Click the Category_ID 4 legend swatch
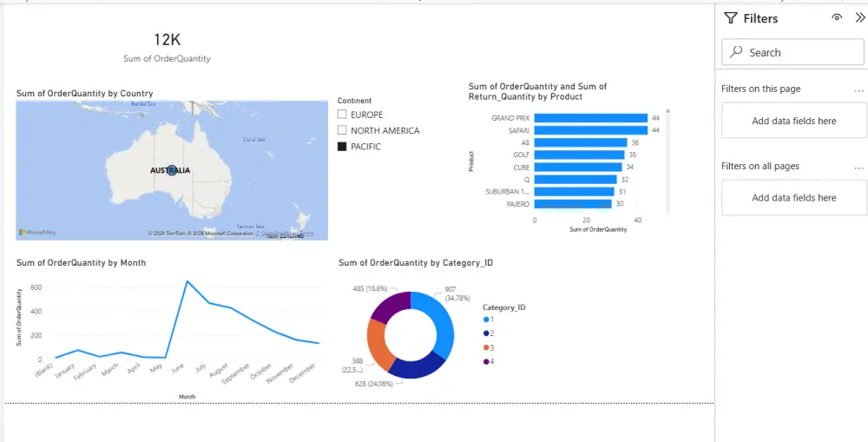Viewport: 868px width, 442px height. tap(486, 362)
